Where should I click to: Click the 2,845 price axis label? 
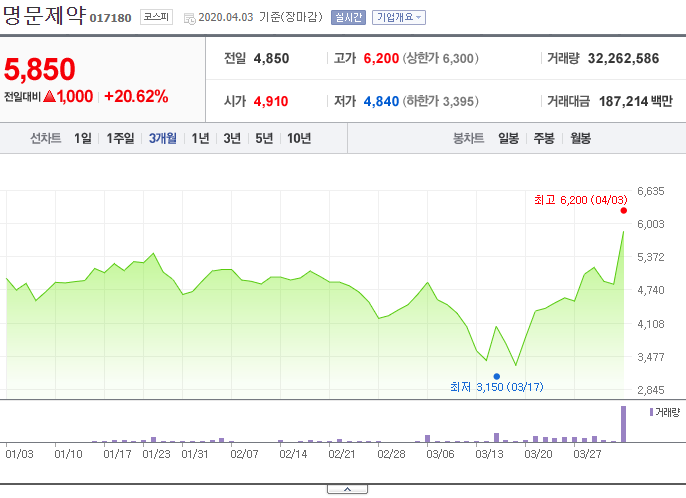(651, 390)
